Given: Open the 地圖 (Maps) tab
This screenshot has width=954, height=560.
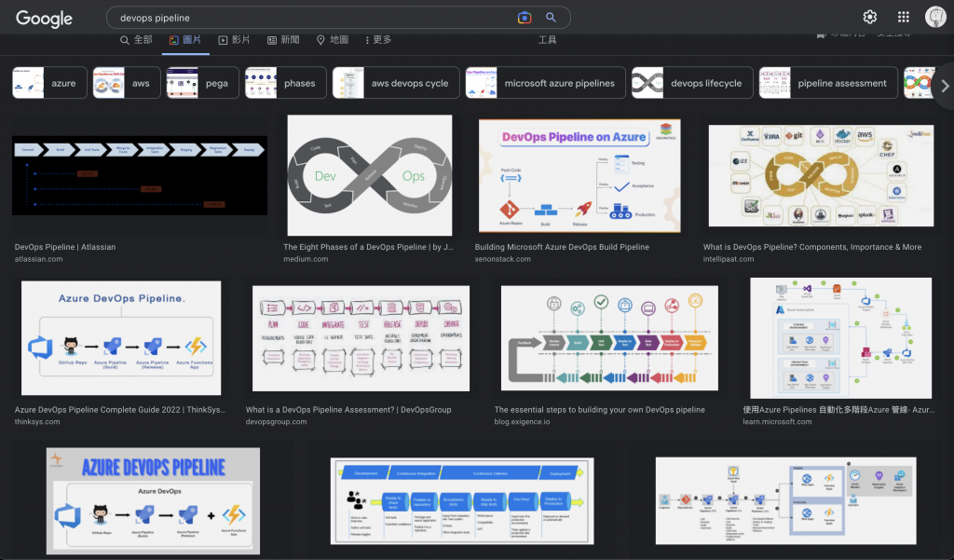Looking at the screenshot, I should point(333,39).
